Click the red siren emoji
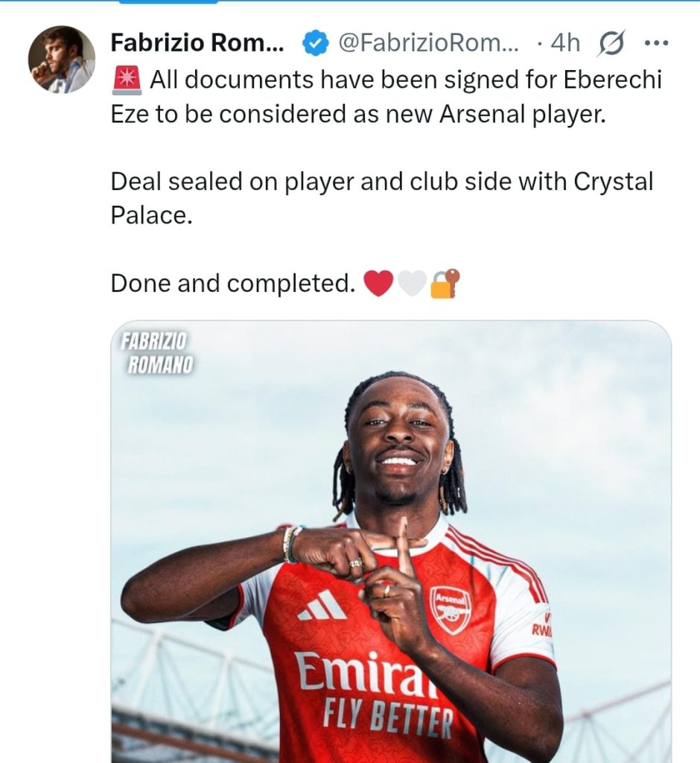 pyautogui.click(x=127, y=80)
